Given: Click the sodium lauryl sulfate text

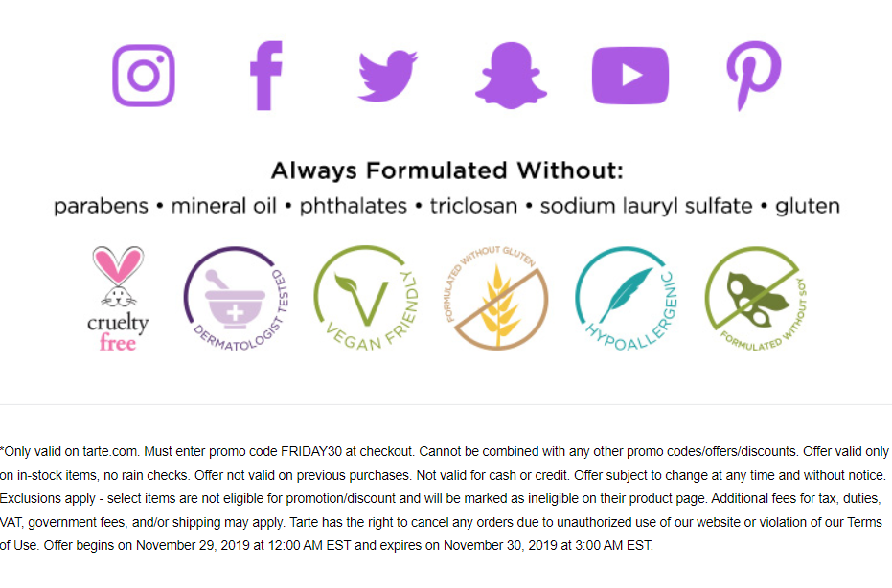Looking at the screenshot, I should pos(646,206).
